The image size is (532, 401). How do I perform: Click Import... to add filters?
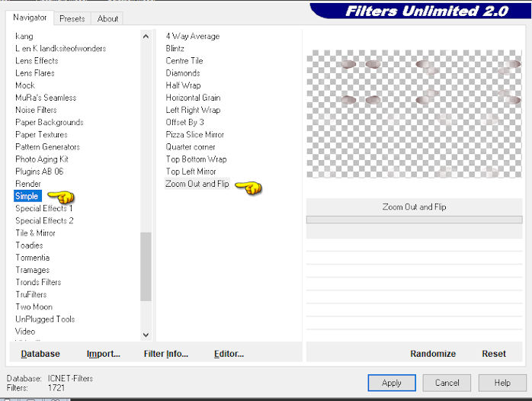104,354
